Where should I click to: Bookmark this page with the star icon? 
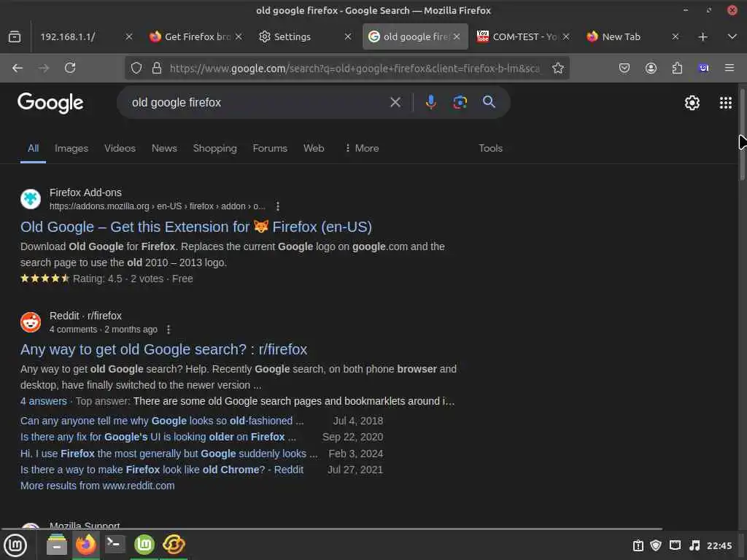[558, 68]
